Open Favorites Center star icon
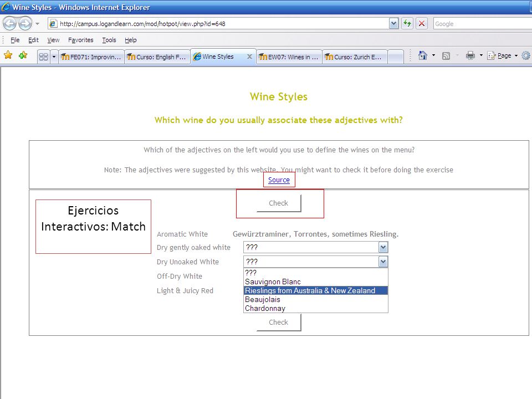The height and width of the screenshot is (399, 532). 8,55
